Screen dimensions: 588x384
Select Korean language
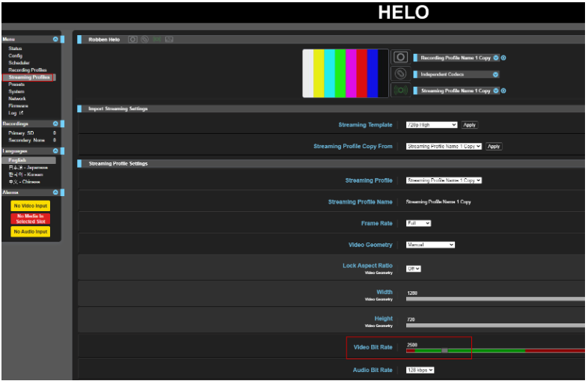tap(25, 174)
